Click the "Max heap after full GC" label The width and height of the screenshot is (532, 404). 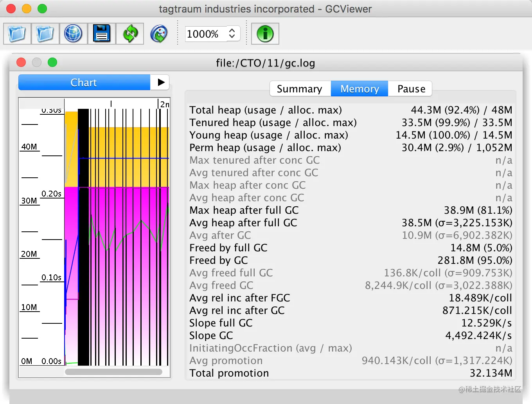tap(244, 210)
